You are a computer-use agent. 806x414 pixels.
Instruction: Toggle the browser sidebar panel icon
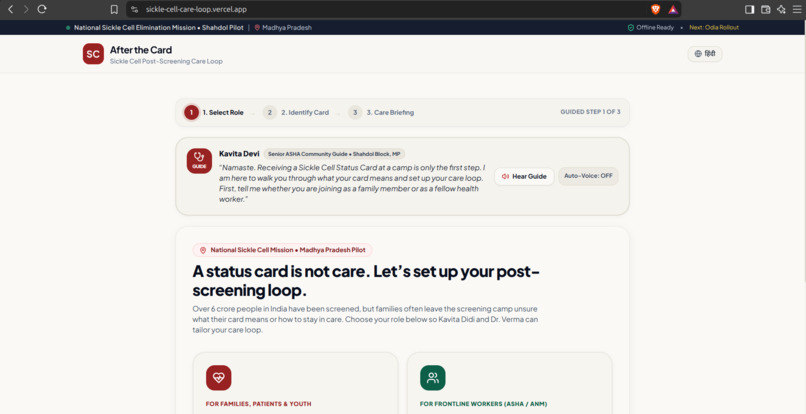(749, 9)
